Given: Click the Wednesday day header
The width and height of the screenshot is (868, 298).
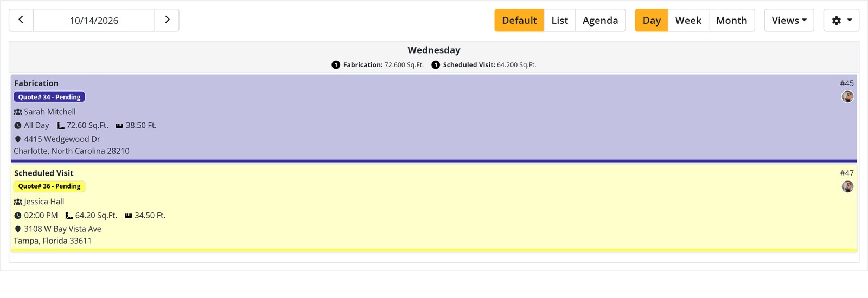Looking at the screenshot, I should pos(434,50).
